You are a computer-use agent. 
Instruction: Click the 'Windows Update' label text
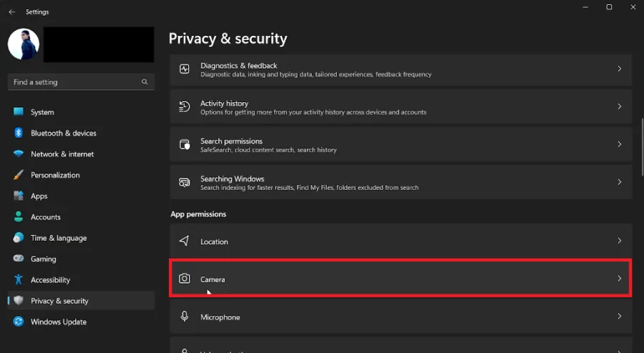59,322
